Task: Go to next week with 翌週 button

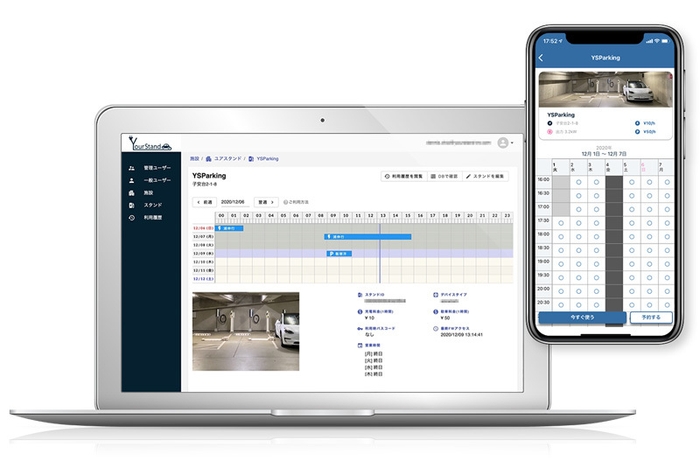Action: coord(267,200)
